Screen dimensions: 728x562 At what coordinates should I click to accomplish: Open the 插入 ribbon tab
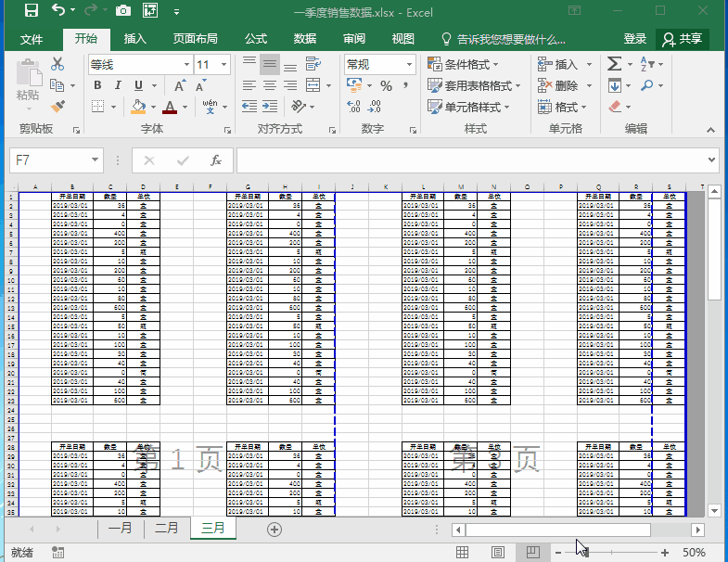(135, 39)
